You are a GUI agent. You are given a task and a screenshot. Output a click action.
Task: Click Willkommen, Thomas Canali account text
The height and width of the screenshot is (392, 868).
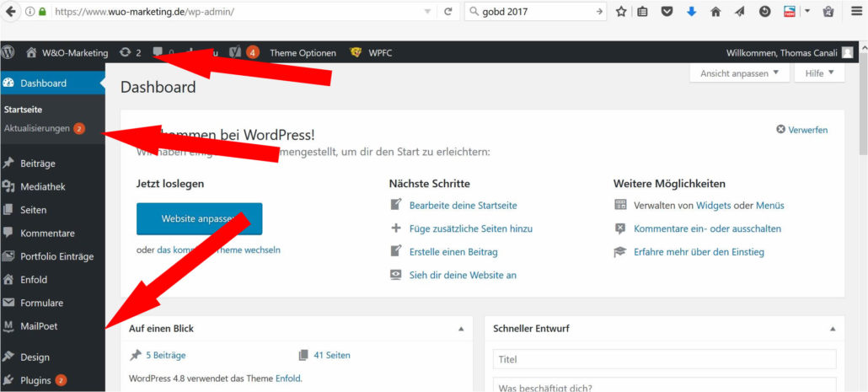pos(781,52)
